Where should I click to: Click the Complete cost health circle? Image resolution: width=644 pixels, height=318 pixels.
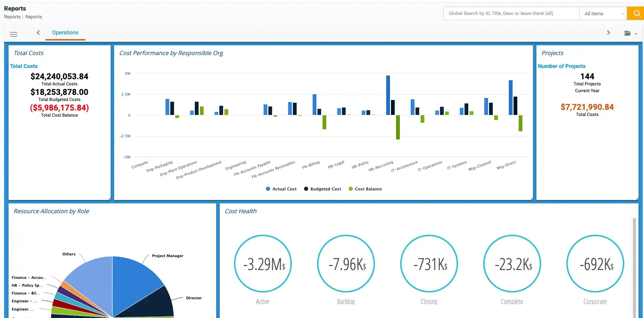tap(512, 264)
